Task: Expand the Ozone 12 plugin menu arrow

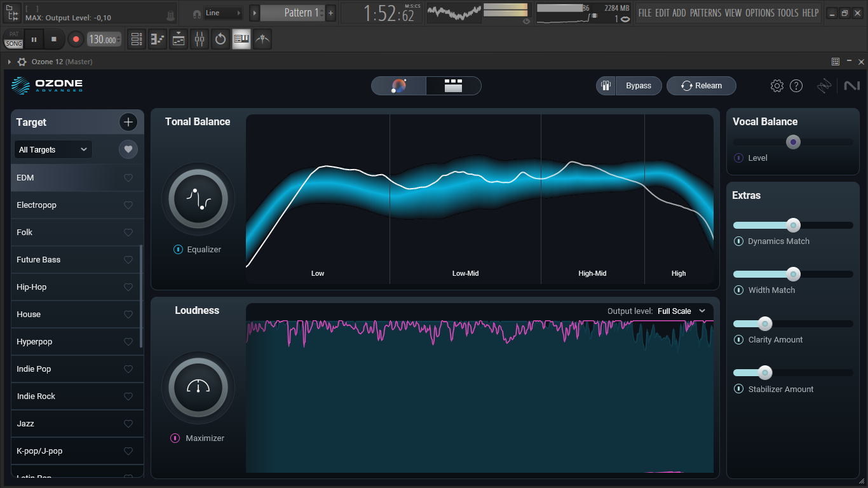Action: [9, 62]
